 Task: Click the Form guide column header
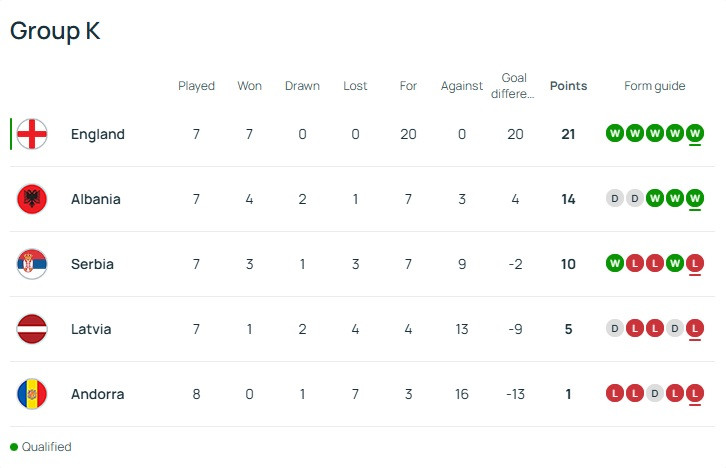coord(654,86)
